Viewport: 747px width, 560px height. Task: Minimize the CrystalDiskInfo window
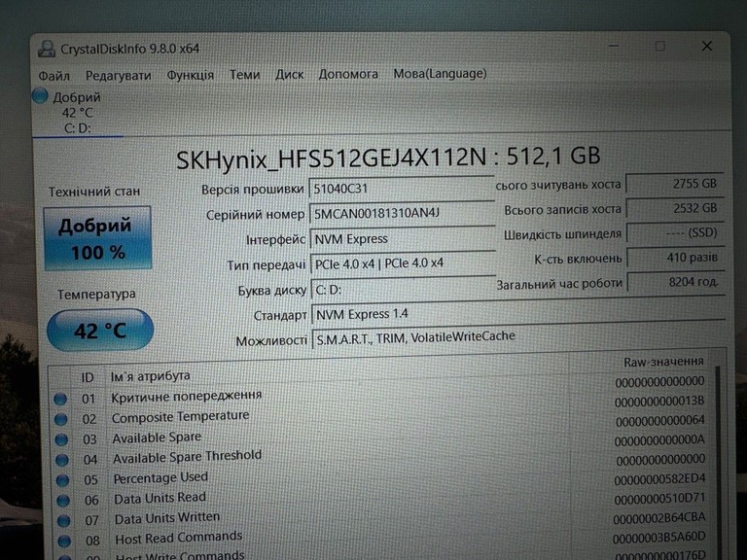pos(614,46)
